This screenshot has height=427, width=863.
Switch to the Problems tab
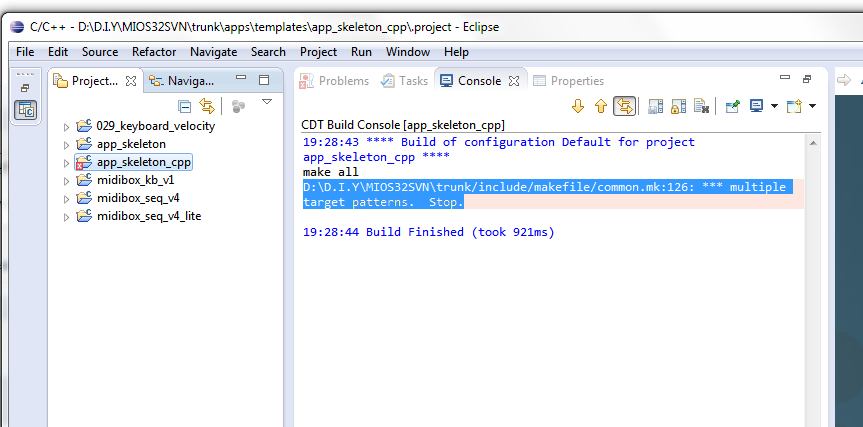pos(334,81)
